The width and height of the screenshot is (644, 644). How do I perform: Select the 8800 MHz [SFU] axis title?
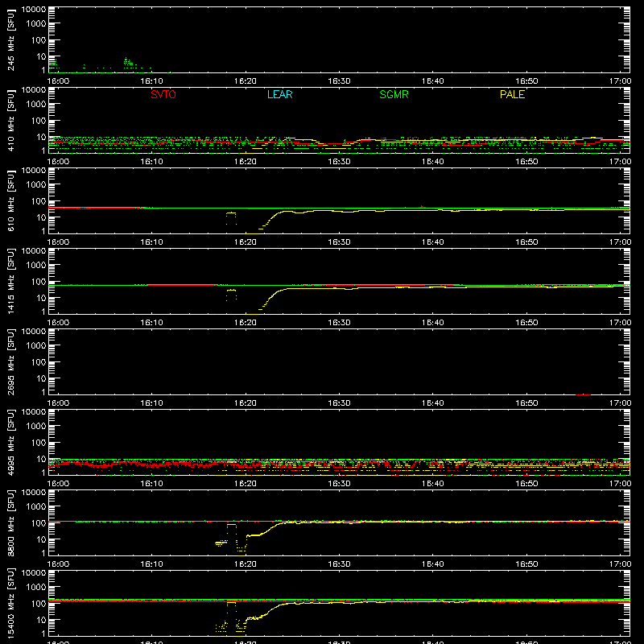point(10,522)
